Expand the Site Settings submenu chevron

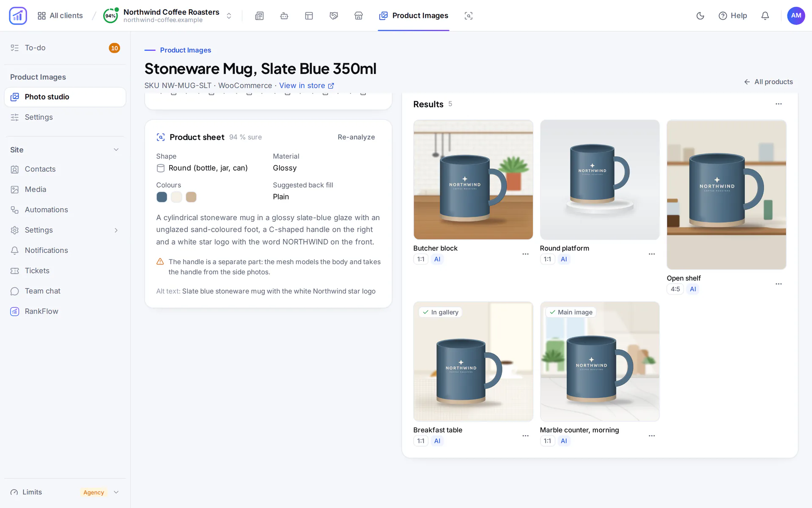[116, 230]
